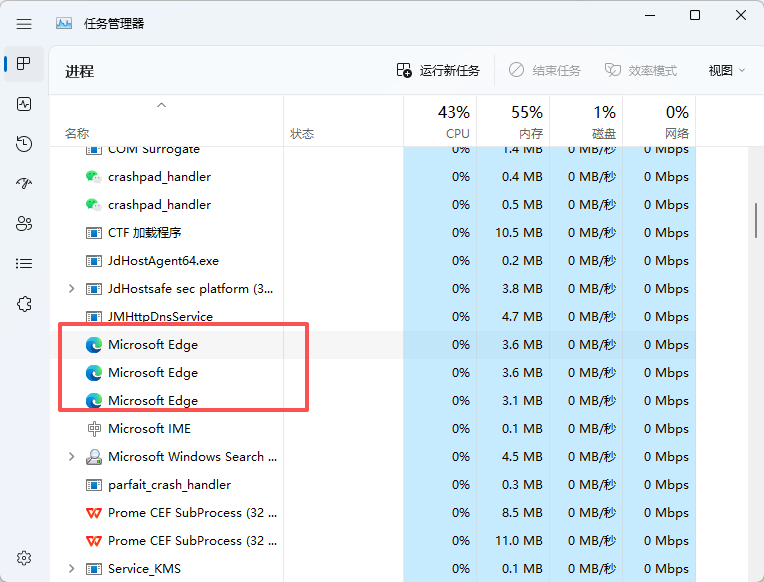Select the parfait_crash_handler process name

pyautogui.click(x=169, y=485)
